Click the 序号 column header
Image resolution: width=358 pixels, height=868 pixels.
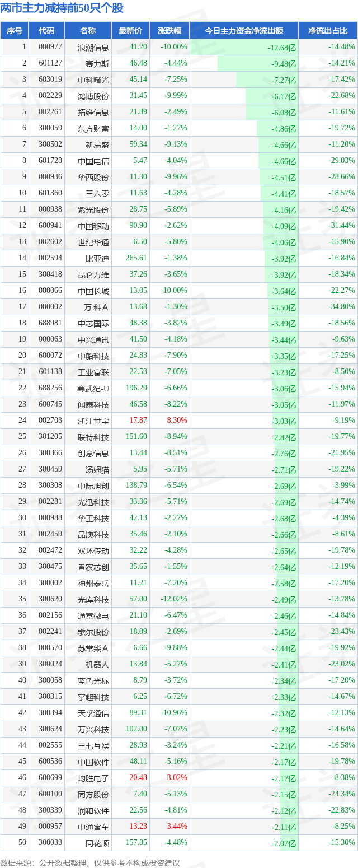tap(15, 31)
